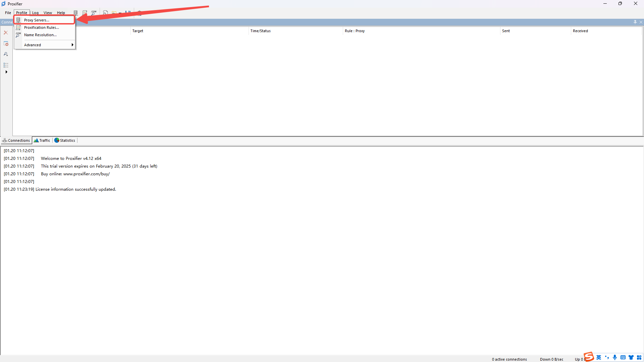
Task: Open the File menu
Action: click(x=8, y=13)
